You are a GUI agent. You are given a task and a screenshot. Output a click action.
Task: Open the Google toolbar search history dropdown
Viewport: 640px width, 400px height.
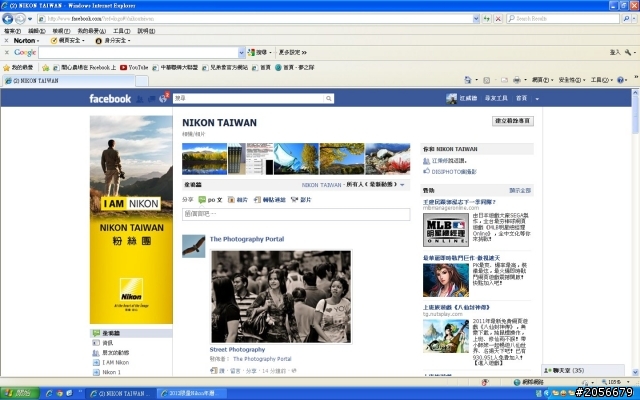tap(241, 53)
